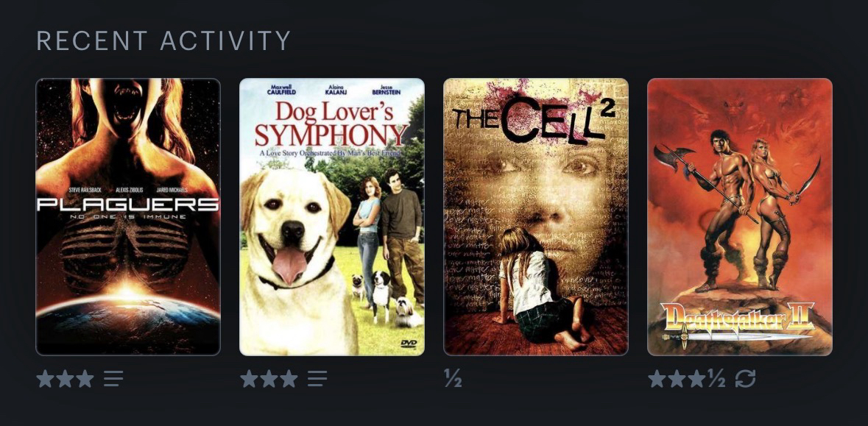Open the Deathstalker II movie poster
868x426 pixels.
tap(740, 217)
